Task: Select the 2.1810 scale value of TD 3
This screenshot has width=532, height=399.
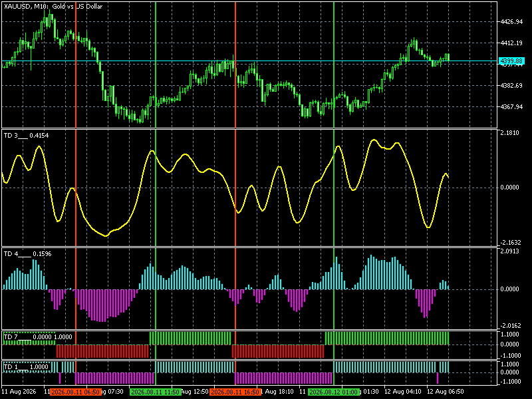Action: click(509, 132)
